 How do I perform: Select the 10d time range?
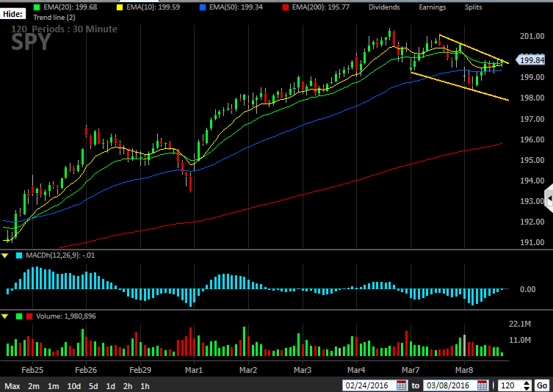click(x=73, y=386)
